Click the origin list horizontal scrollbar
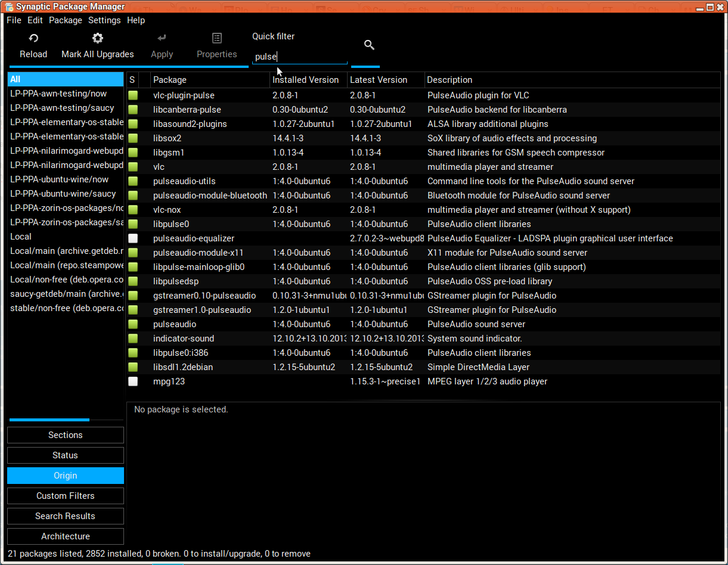728x565 pixels. coord(49,420)
